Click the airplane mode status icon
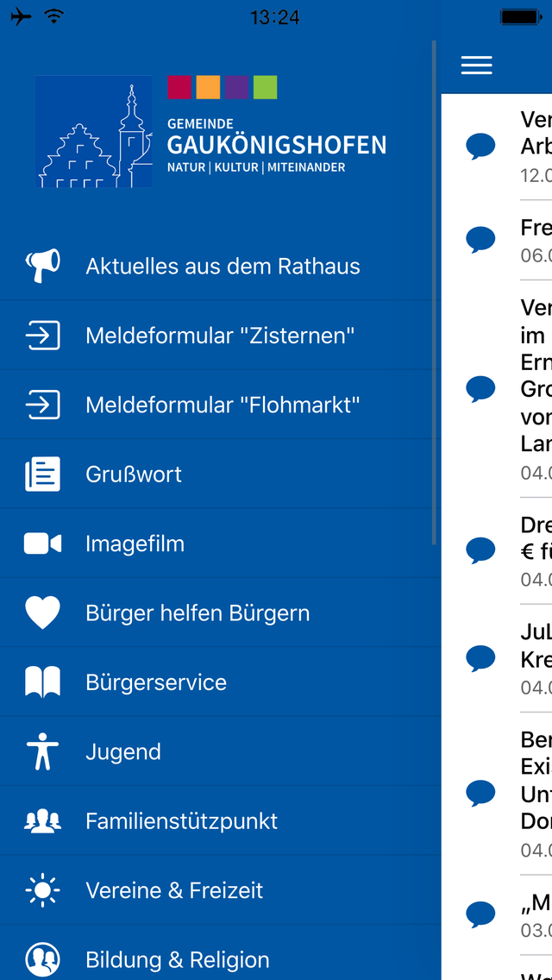Image resolution: width=552 pixels, height=980 pixels. click(x=21, y=17)
